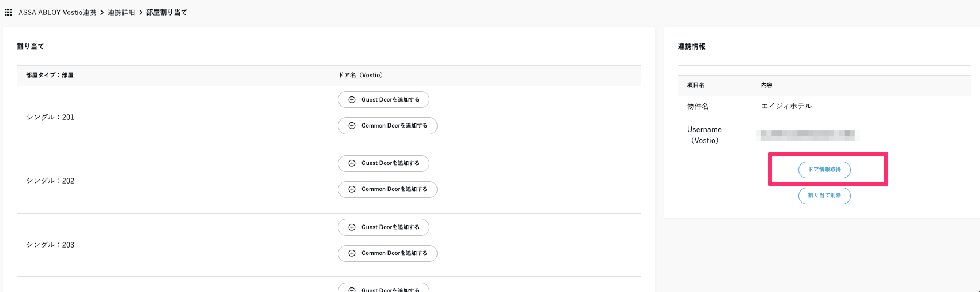Click the property name エイジィホテル
The image size is (980, 292).
786,106
